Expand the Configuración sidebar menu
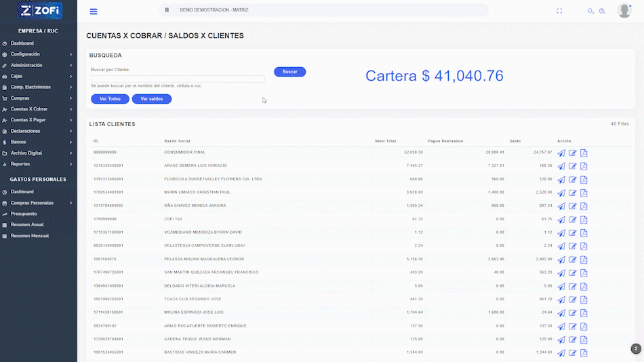Image resolution: width=644 pixels, height=362 pixels. (x=38, y=54)
